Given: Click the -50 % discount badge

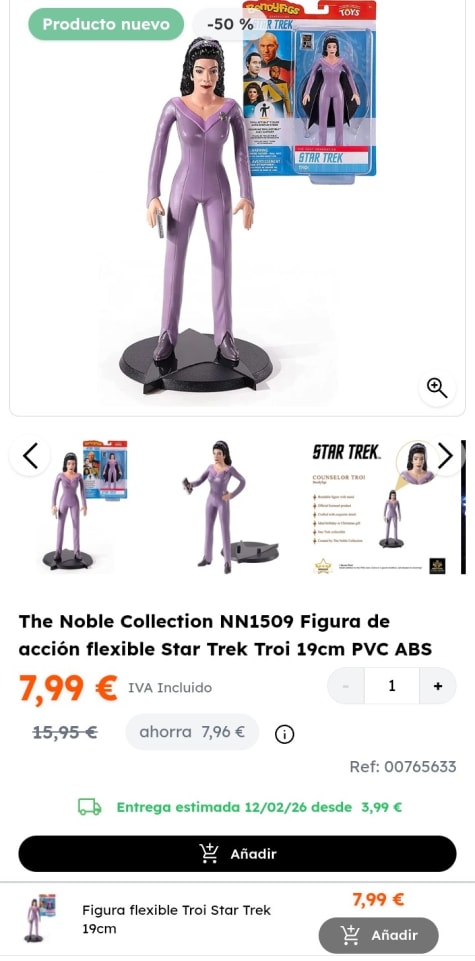Looking at the screenshot, I should pos(230,25).
